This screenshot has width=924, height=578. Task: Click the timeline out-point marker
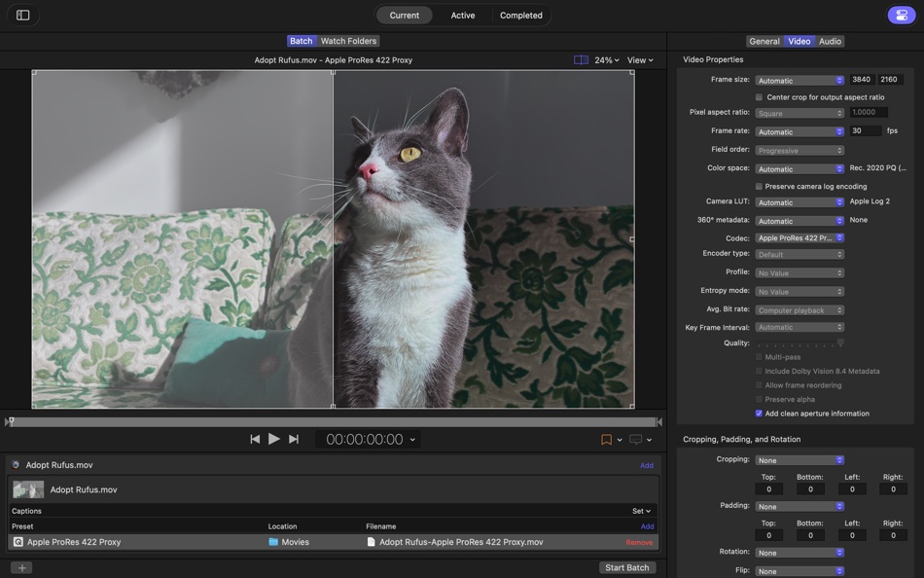click(659, 421)
